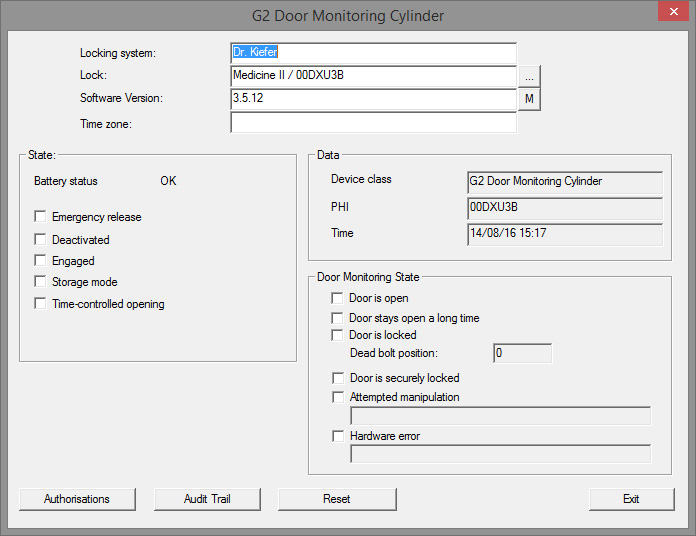Focus the Locking system text field
Image resolution: width=696 pixels, height=536 pixels.
coord(373,53)
